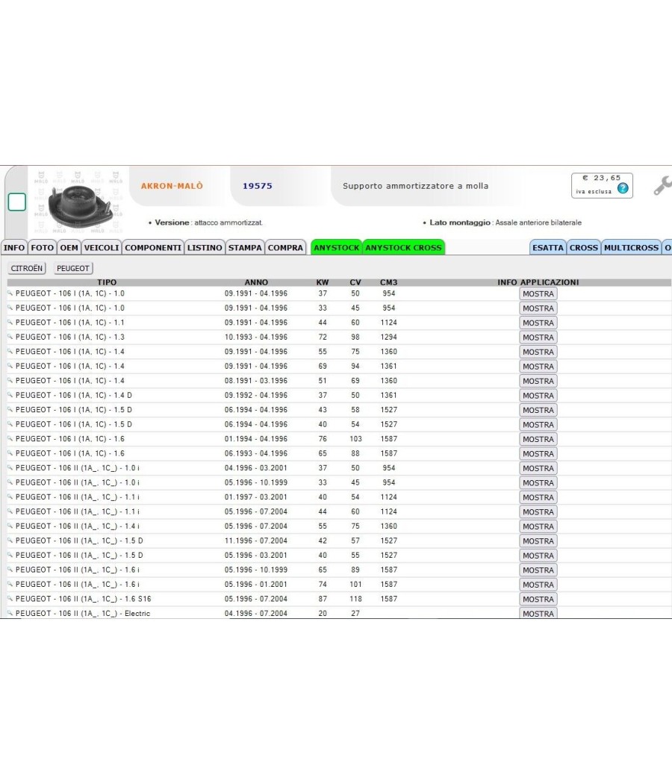The image size is (672, 784).
Task: Open the wrench tools icon
Action: 663,185
